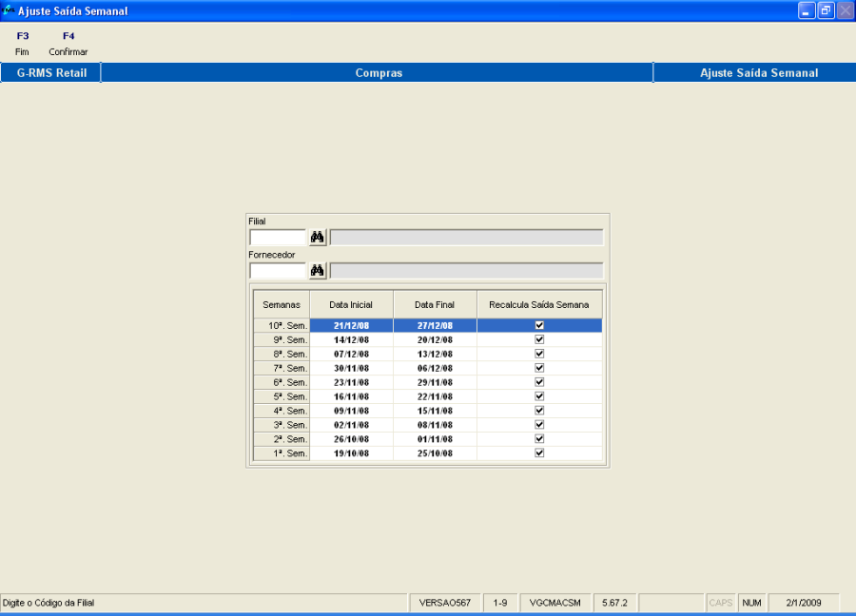The height and width of the screenshot is (616, 856).
Task: Open Fornecedor search binoculars icon
Action: [x=317, y=271]
